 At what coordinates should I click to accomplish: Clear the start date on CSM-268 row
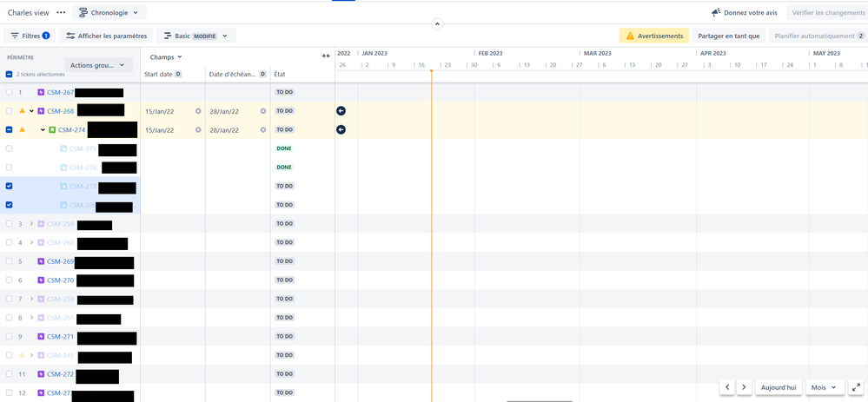[x=198, y=111]
